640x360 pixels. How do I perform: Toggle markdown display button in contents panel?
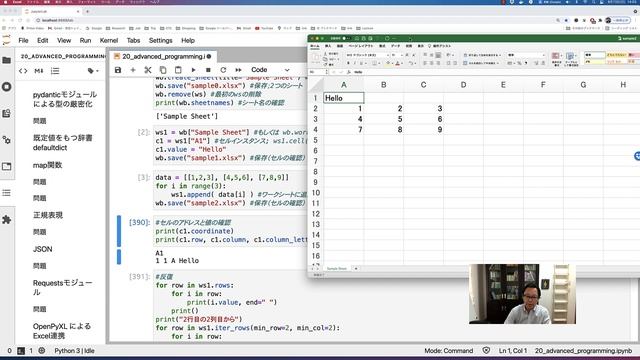pos(39,71)
